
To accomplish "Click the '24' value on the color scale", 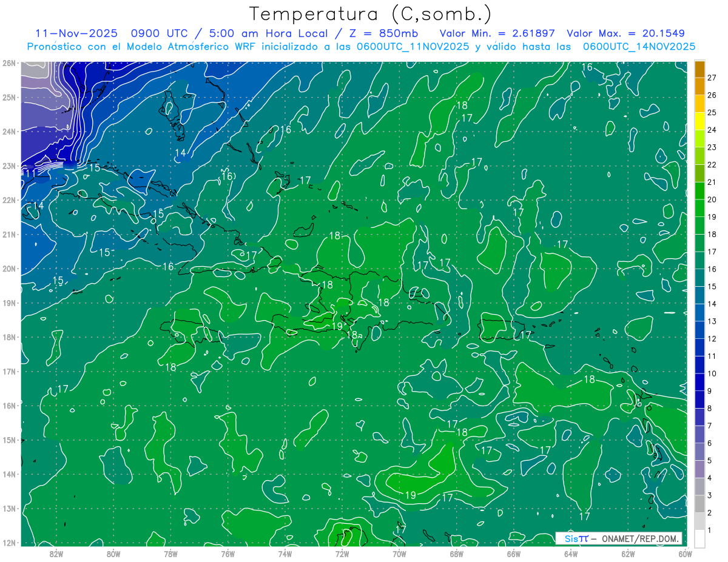I will 712,130.
